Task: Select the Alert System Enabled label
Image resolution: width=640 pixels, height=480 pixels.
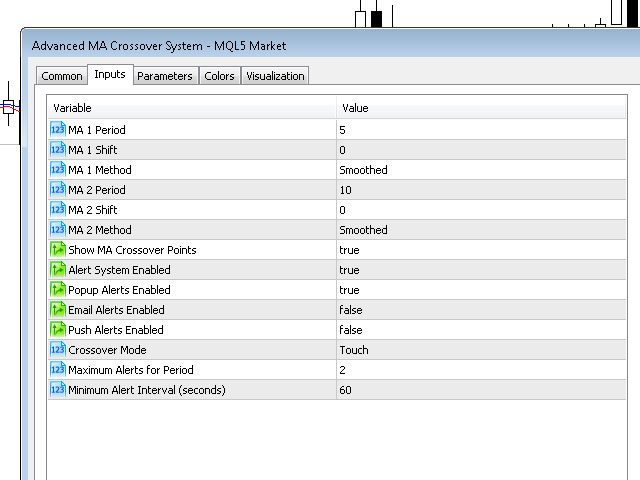Action: click(119, 270)
